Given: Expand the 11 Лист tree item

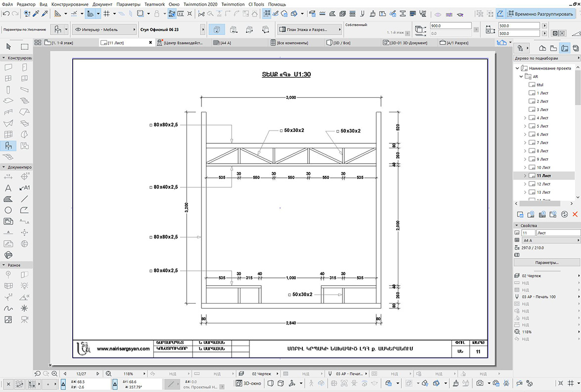Looking at the screenshot, I should click(x=525, y=176).
